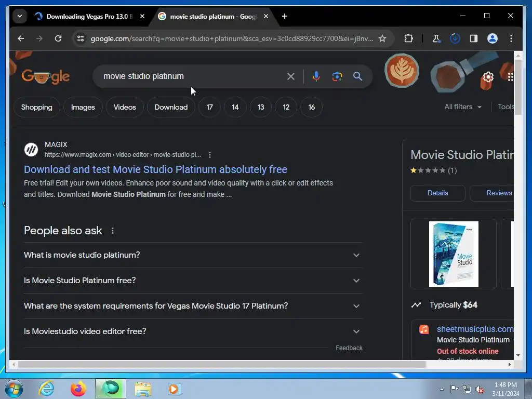Click the horizontal scrollbar thumb
This screenshot has width=532, height=399.
222,364
